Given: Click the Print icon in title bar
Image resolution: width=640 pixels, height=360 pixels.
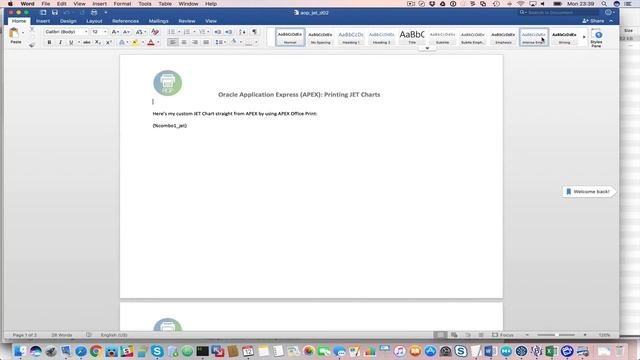Looking at the screenshot, I should [x=94, y=13].
